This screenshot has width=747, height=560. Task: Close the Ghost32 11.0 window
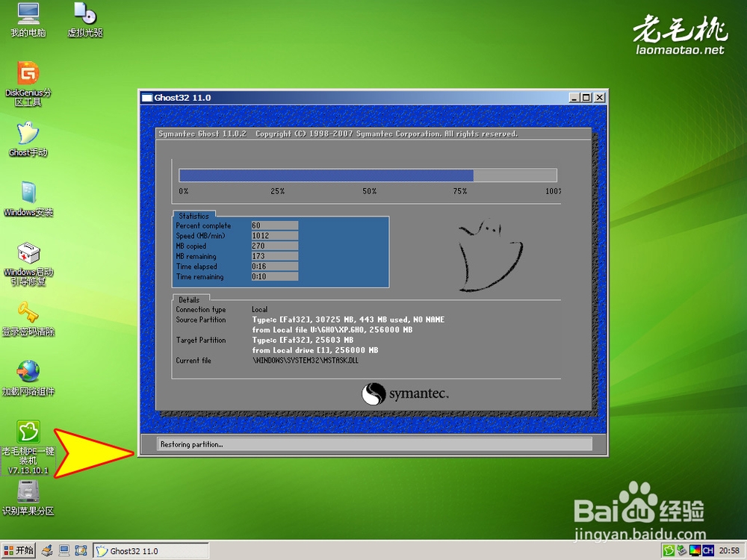(x=600, y=98)
